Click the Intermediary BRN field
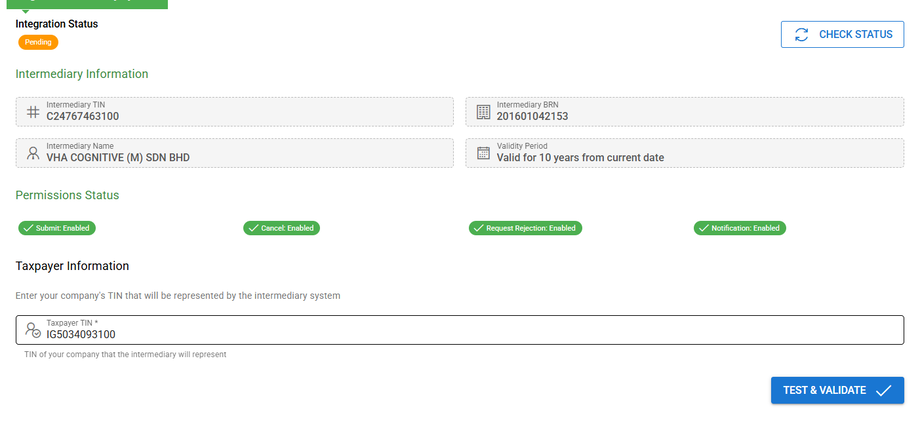The height and width of the screenshot is (424, 920). click(x=684, y=112)
